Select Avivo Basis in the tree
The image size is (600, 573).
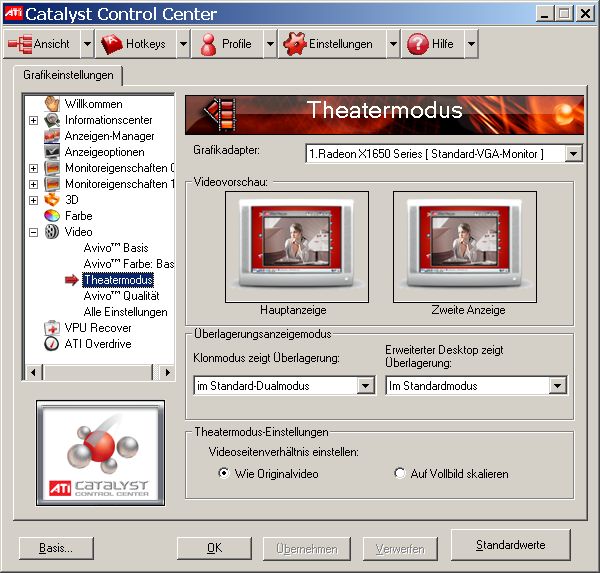coord(116,248)
